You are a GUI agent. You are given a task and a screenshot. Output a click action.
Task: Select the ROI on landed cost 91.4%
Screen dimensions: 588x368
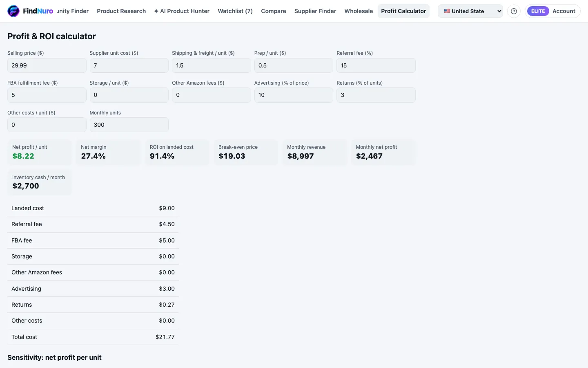(162, 156)
